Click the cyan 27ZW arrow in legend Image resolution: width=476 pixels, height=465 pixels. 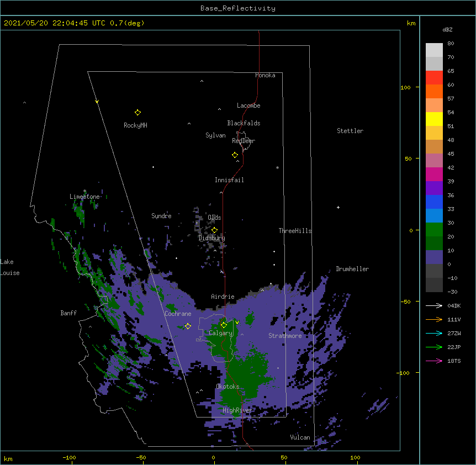point(434,333)
